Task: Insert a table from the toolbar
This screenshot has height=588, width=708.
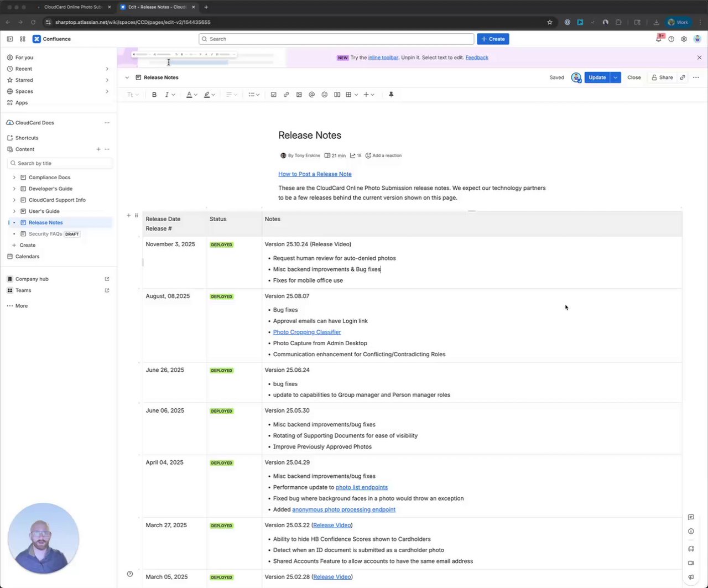Action: [x=348, y=95]
